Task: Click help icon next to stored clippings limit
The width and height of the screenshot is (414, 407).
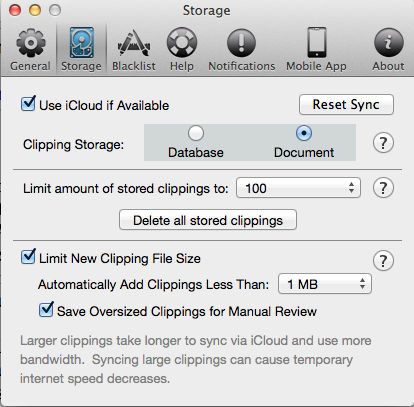Action: click(x=383, y=188)
